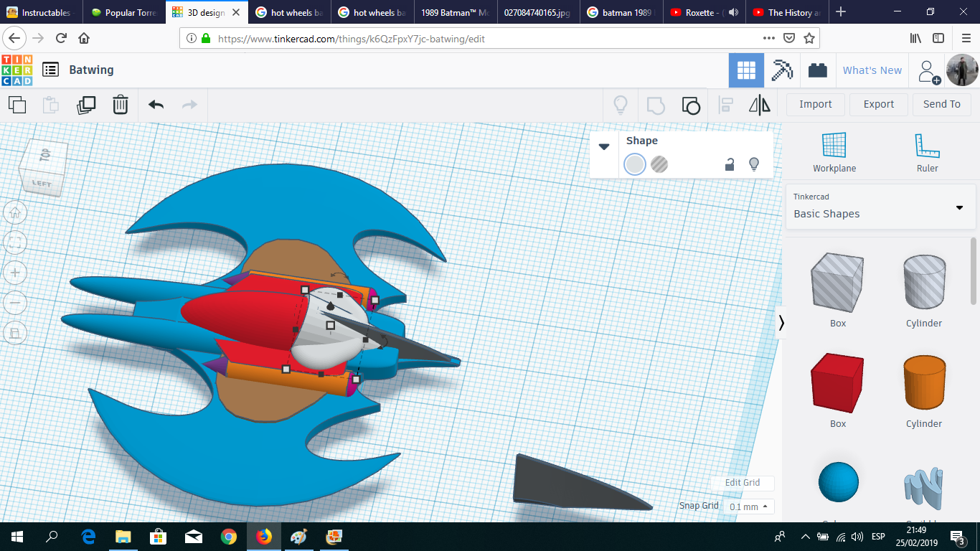The height and width of the screenshot is (551, 980).
Task: Open the Align tool
Action: (725, 105)
